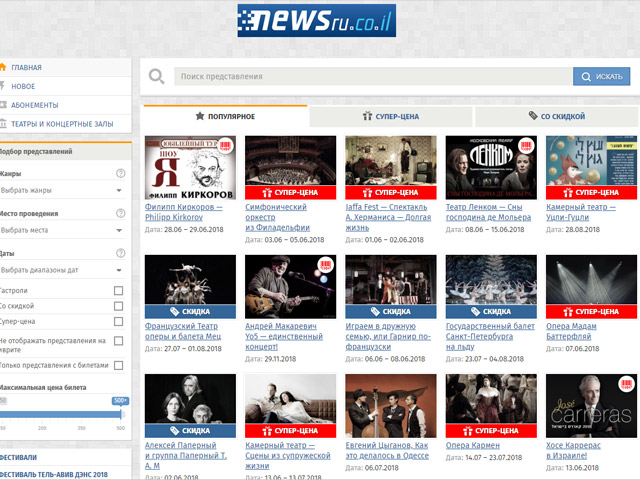Viewport: 640px width, 480px height.
Task: Open Андрей Макаревич Yo5 concert link
Action: [284, 336]
